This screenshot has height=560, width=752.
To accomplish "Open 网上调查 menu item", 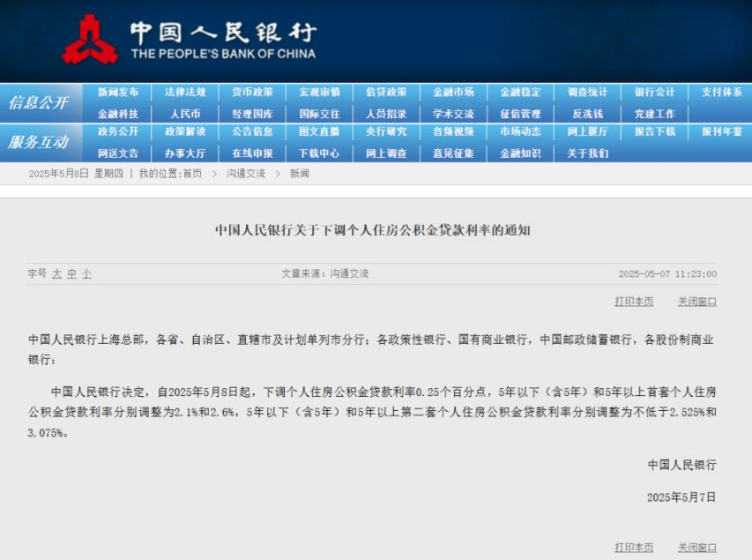I will (386, 153).
